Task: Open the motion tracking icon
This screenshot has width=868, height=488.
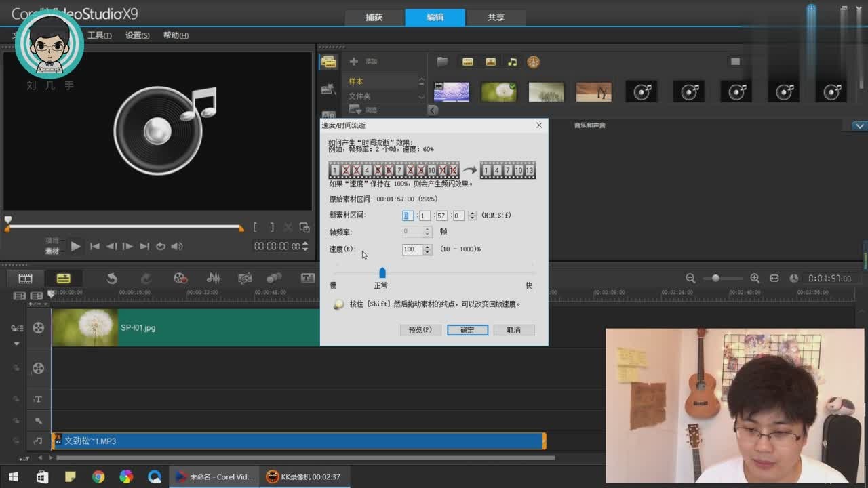Action: tap(274, 278)
